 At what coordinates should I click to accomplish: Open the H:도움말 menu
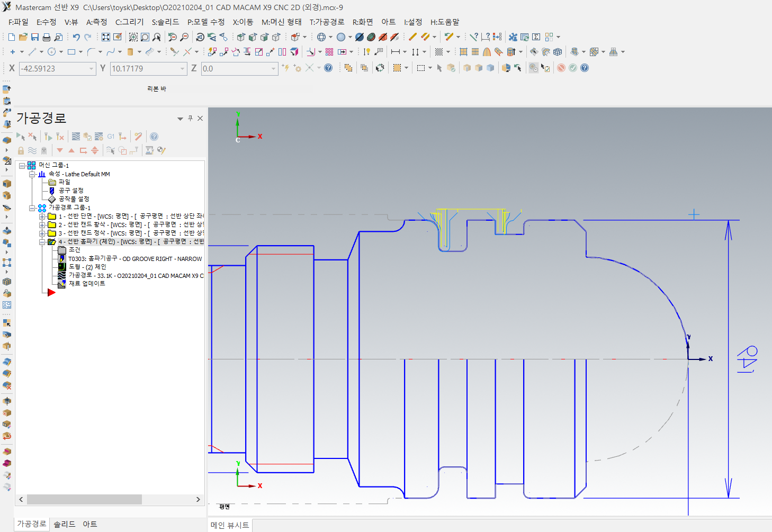tap(445, 22)
